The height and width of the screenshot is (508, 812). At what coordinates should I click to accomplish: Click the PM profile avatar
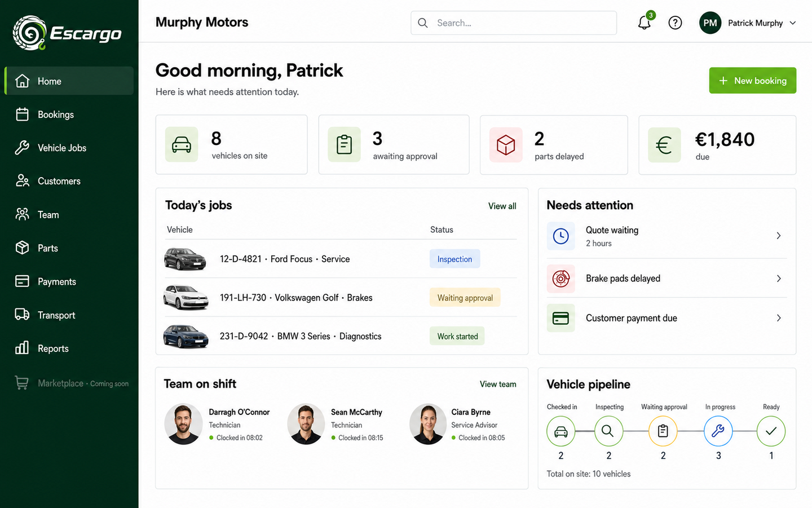(x=710, y=23)
